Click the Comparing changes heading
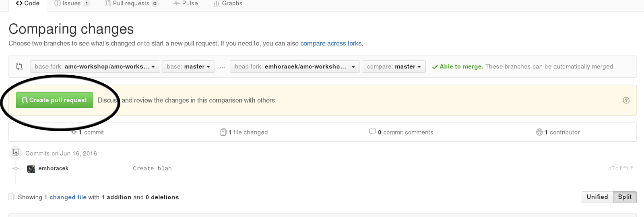Image resolution: width=644 pixels, height=217 pixels. [x=71, y=29]
